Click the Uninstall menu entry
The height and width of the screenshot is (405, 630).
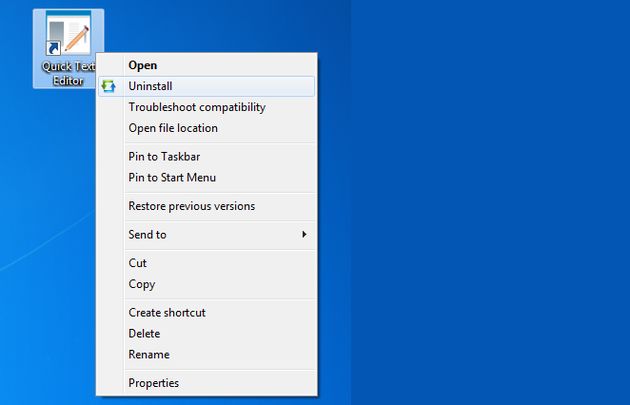[206, 86]
